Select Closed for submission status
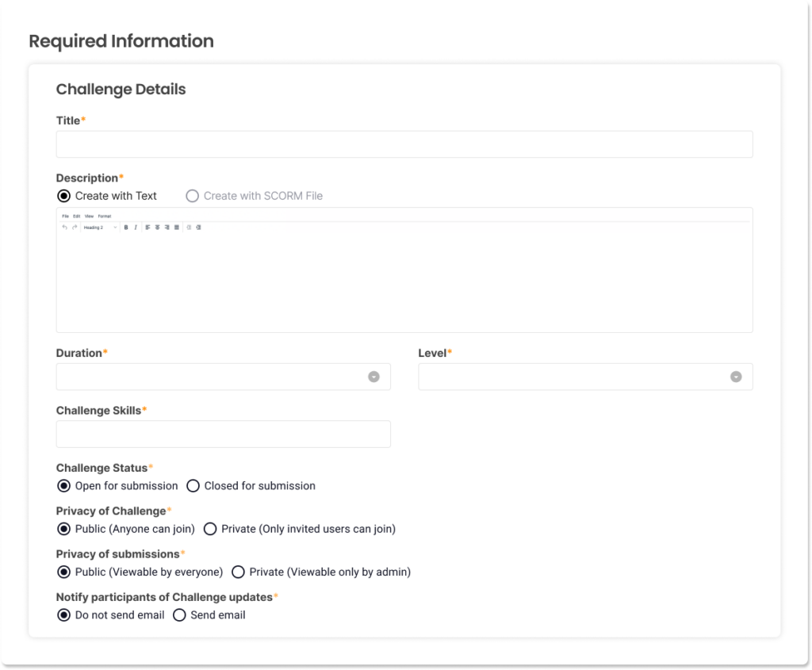The height and width of the screenshot is (670, 812). pyautogui.click(x=193, y=486)
